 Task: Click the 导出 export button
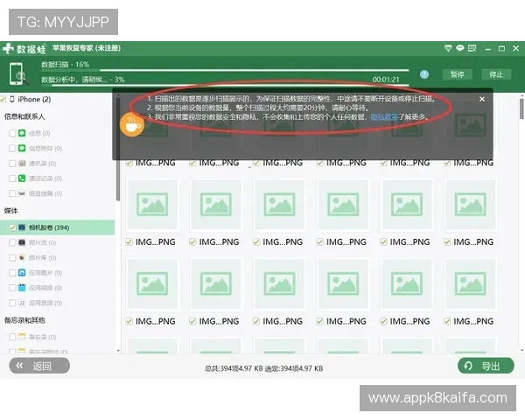tap(486, 366)
